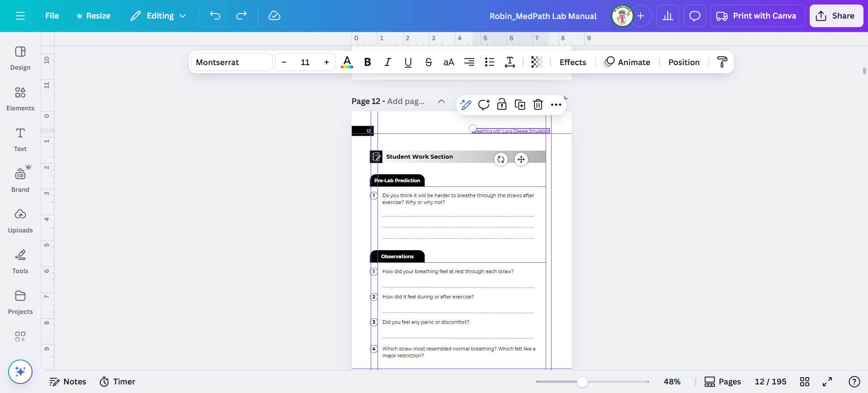
Task: Expand the Editing mode dropdown
Action: [x=159, y=16]
